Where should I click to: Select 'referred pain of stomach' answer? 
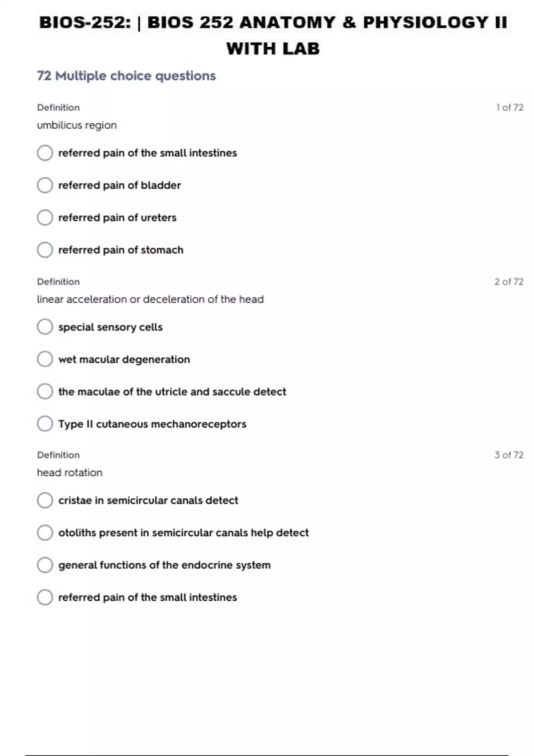(x=45, y=250)
